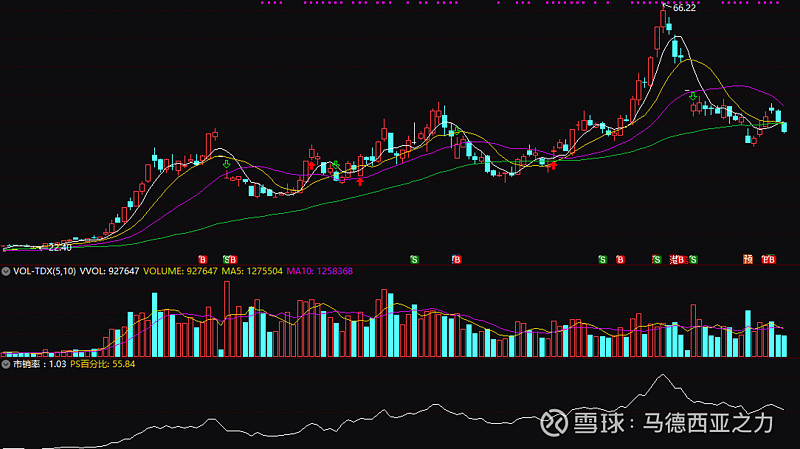Click the Xueqiu snowball logo icon
Screen dimensions: 800x449
[x=554, y=422]
